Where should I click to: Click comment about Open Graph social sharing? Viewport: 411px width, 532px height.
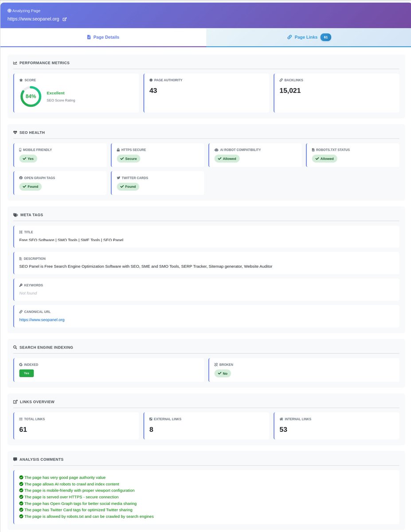pos(80,504)
